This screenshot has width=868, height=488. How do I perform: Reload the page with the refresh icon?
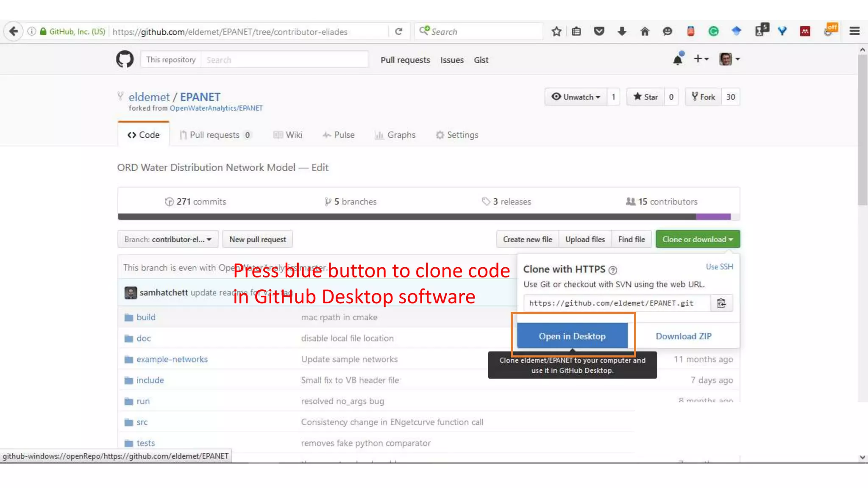click(398, 31)
